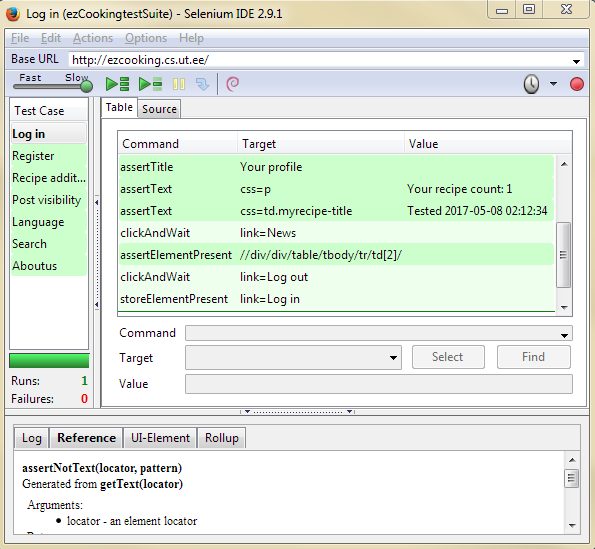595x549 pixels.
Task: Click the Firefox icon in title bar
Action: click(13, 14)
